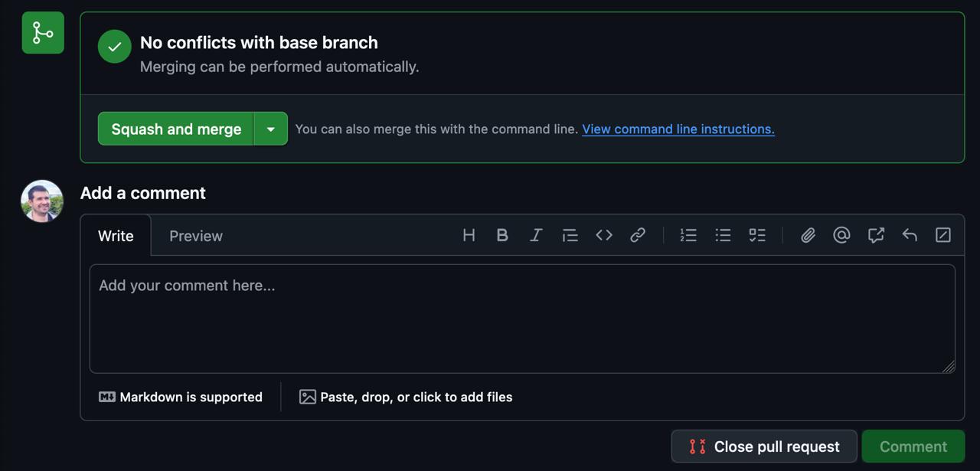Insert a heading with the H icon
This screenshot has height=471, width=980.
coord(469,235)
